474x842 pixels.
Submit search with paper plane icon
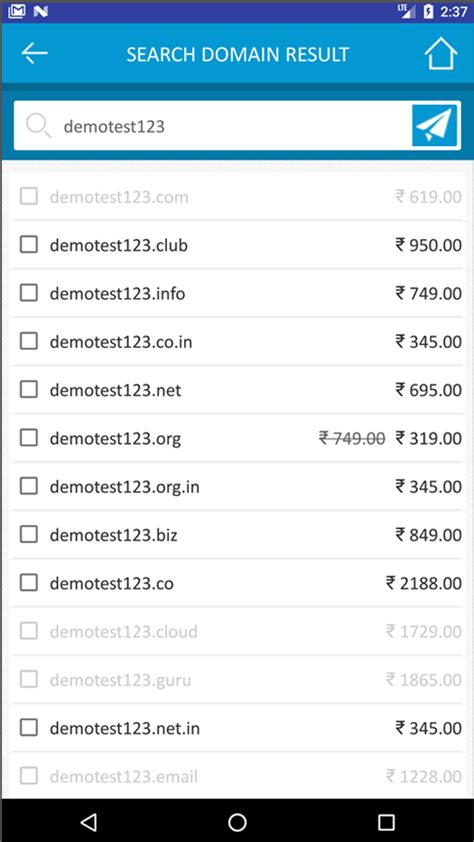[x=435, y=126]
